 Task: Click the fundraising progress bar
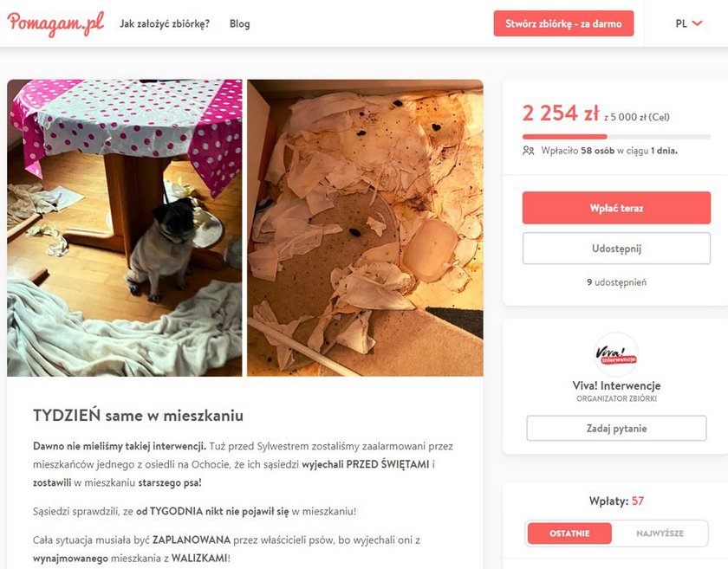(616, 137)
